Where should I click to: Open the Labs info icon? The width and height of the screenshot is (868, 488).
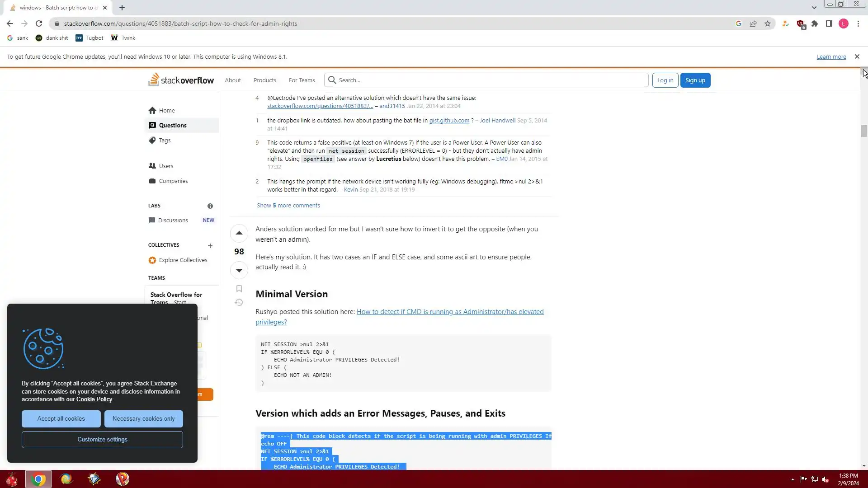point(210,206)
